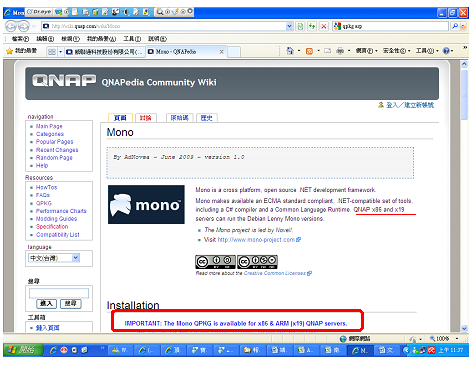Open the 工具(T) menu in menu bar
The height and width of the screenshot is (365, 470).
(132, 39)
